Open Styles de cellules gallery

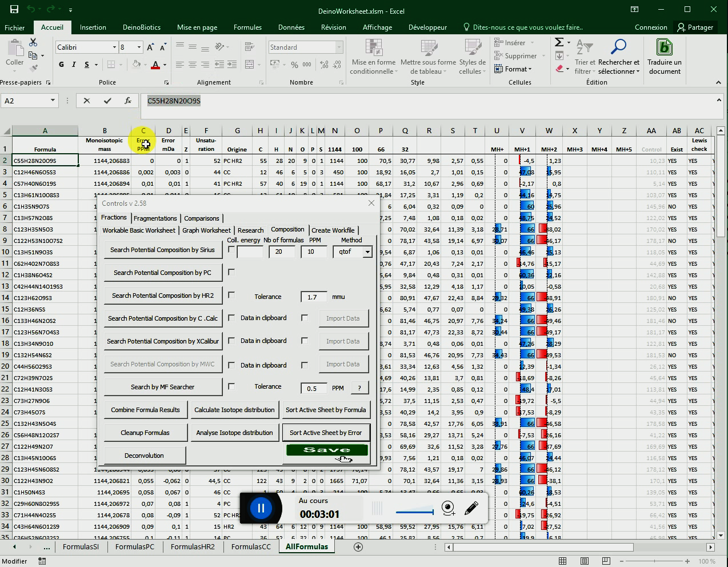(472, 57)
